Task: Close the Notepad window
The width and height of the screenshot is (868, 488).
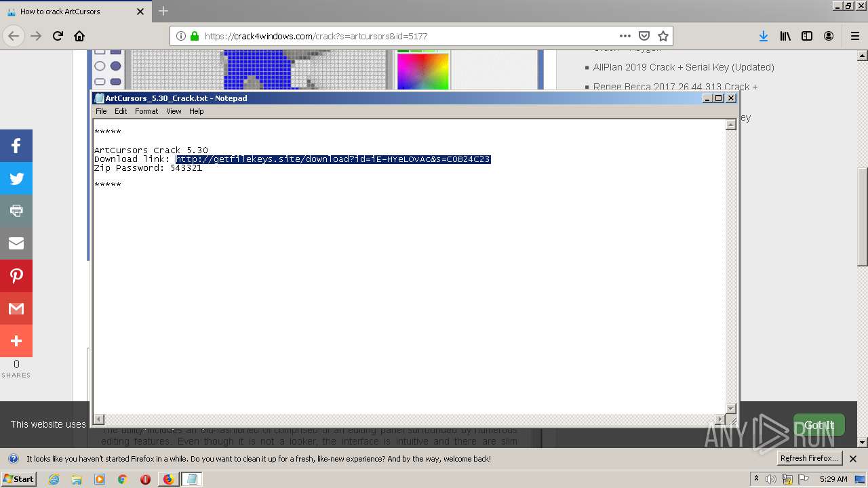Action: click(731, 98)
